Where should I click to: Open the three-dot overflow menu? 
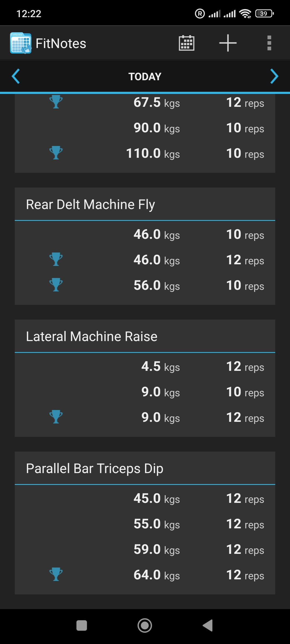tap(269, 43)
